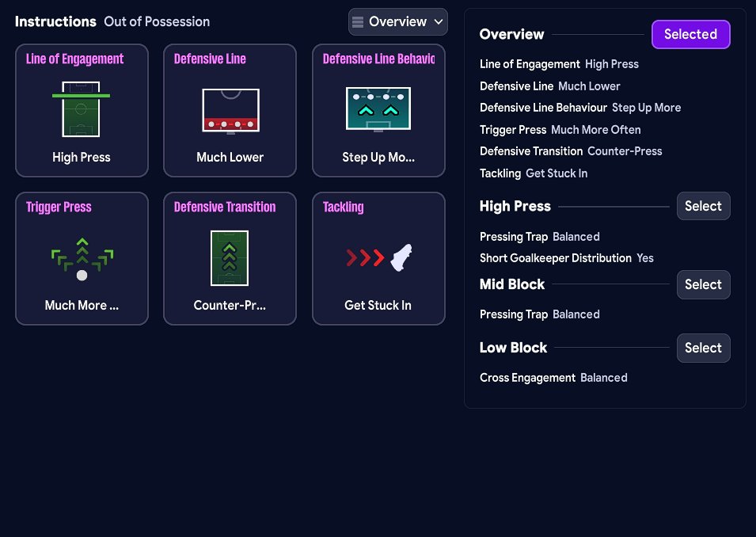
Task: Click the Defensive Line Behaviour chevrons icon
Action: click(x=378, y=109)
